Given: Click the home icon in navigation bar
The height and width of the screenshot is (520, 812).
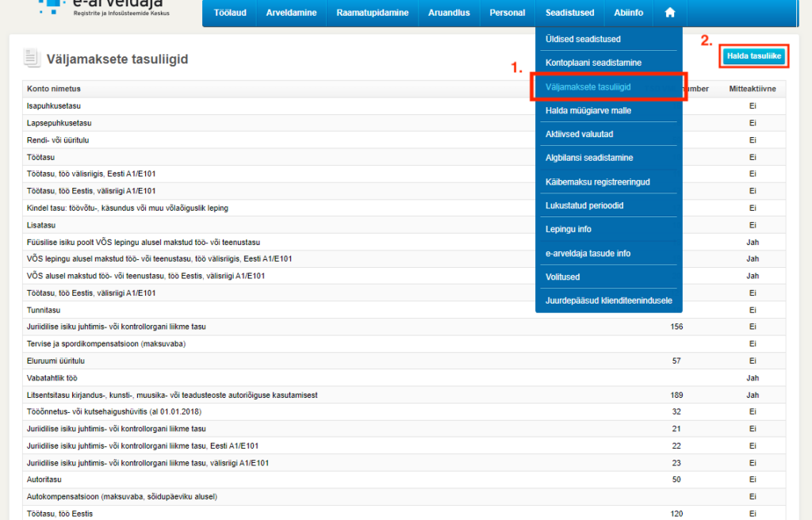Looking at the screenshot, I should pyautogui.click(x=670, y=13).
